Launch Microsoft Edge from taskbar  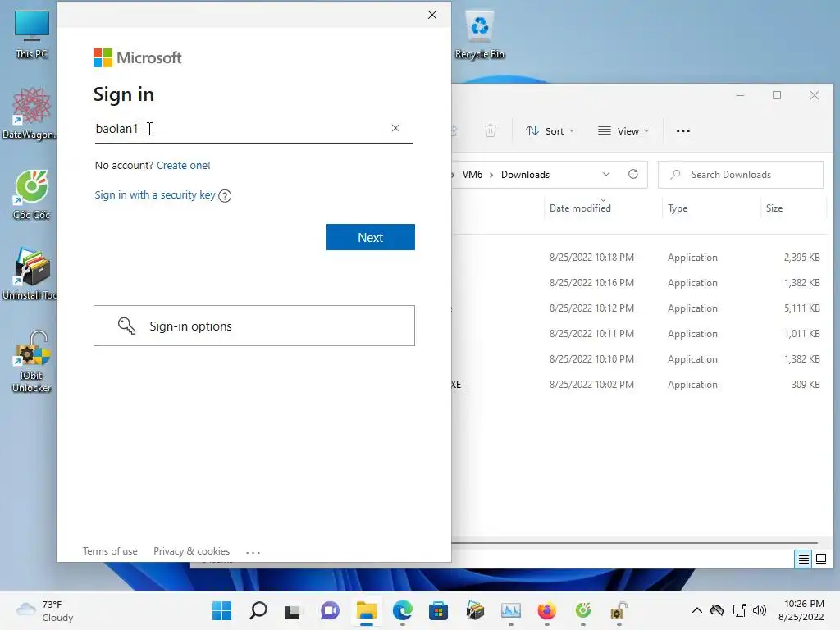point(402,610)
